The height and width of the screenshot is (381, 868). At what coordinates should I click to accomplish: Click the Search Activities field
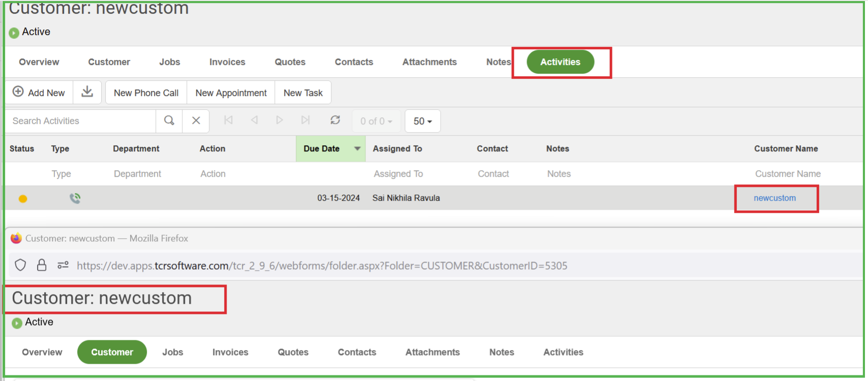click(81, 121)
